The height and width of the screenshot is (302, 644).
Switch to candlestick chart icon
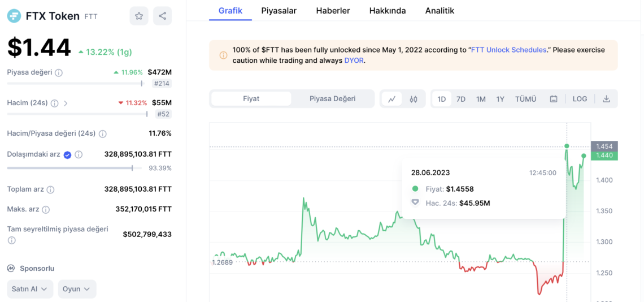(x=414, y=99)
